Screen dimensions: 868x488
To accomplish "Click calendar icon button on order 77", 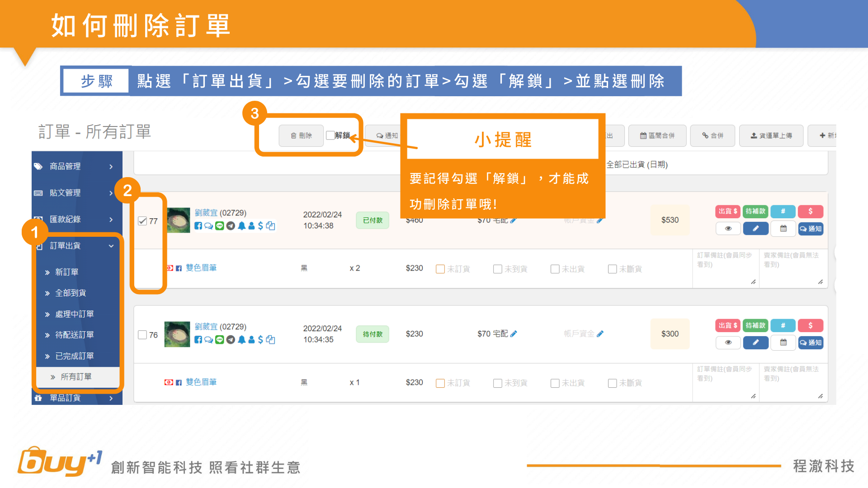I will (783, 229).
